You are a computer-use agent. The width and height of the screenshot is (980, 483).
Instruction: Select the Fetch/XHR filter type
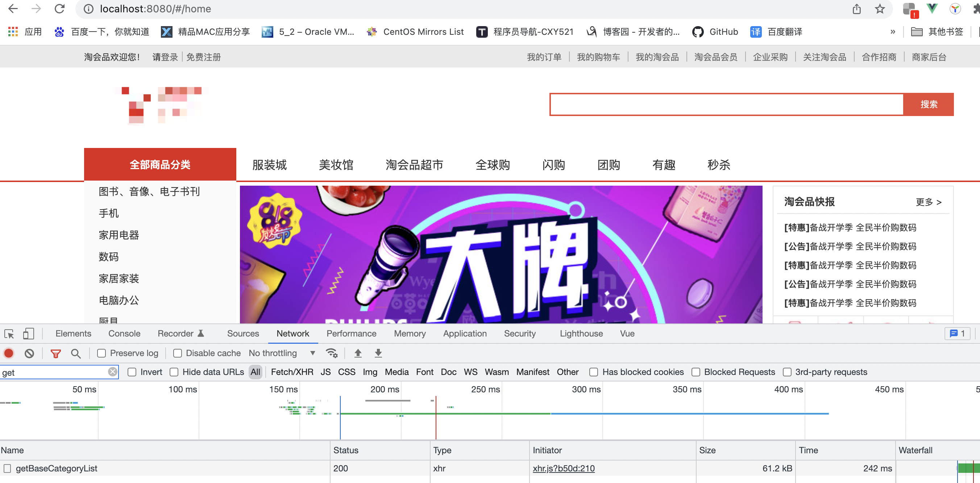pyautogui.click(x=292, y=372)
